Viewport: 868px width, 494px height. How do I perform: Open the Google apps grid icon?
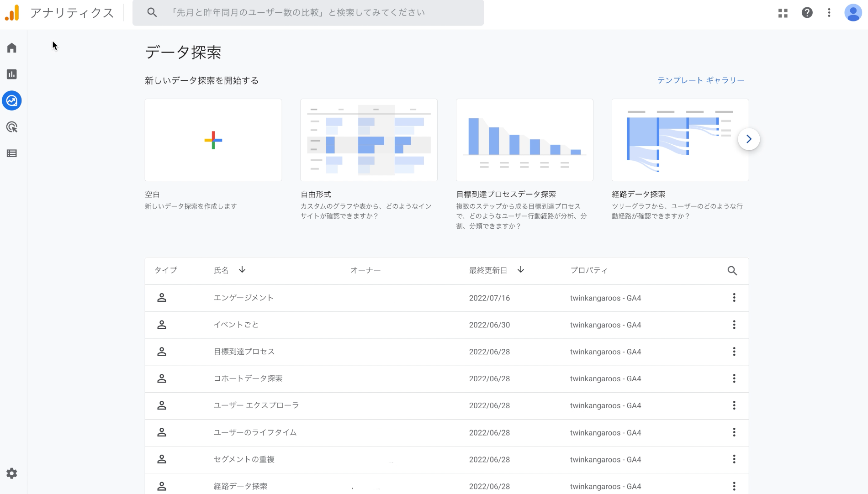tap(783, 13)
